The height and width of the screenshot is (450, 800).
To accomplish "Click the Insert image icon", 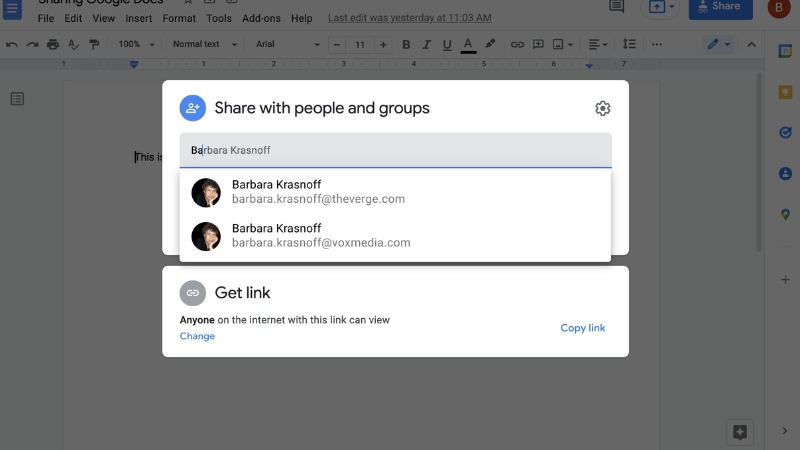I will pos(558,44).
